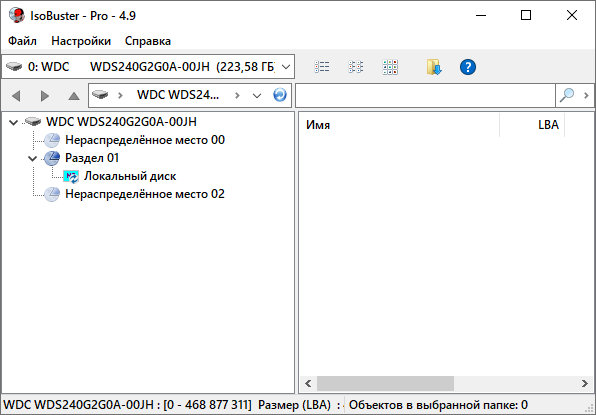
Task: Select Нераспределённое место 00 in tree
Action: point(145,140)
